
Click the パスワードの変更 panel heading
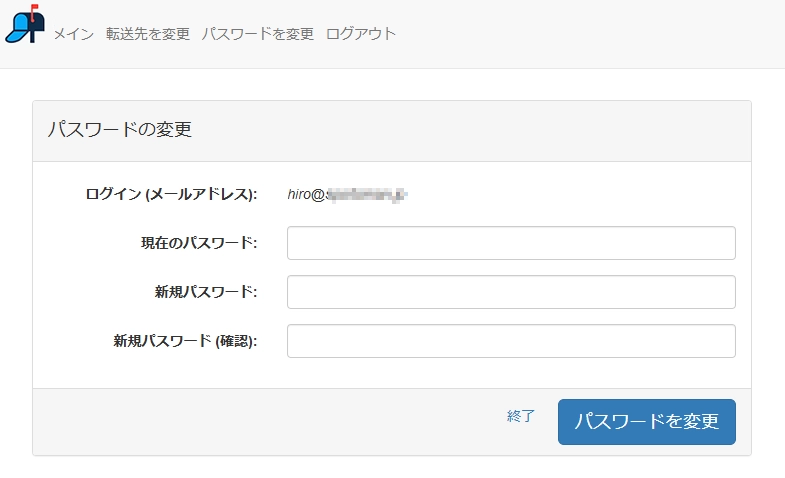point(120,130)
